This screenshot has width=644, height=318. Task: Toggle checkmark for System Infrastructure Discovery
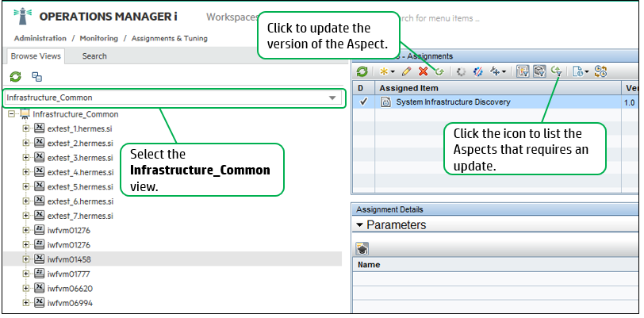pos(362,102)
